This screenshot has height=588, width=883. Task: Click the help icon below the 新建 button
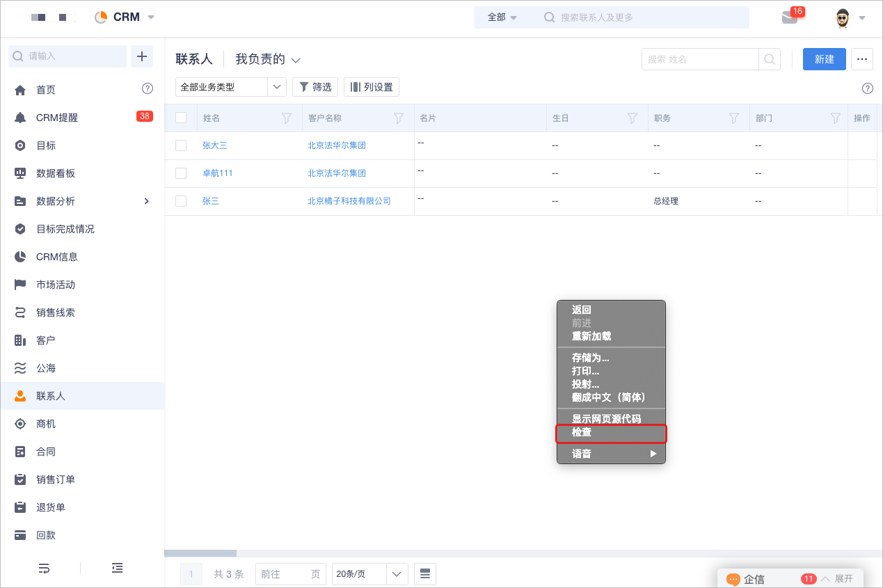click(868, 88)
